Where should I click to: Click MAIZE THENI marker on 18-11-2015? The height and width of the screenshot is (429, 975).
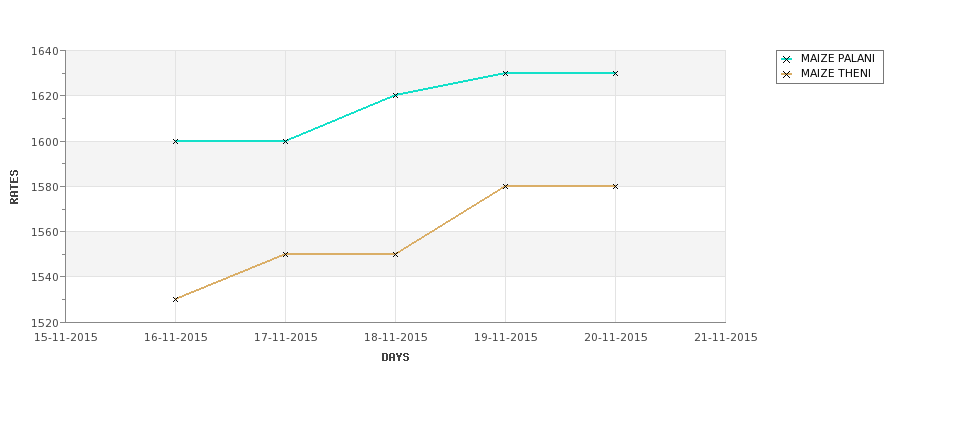[395, 254]
